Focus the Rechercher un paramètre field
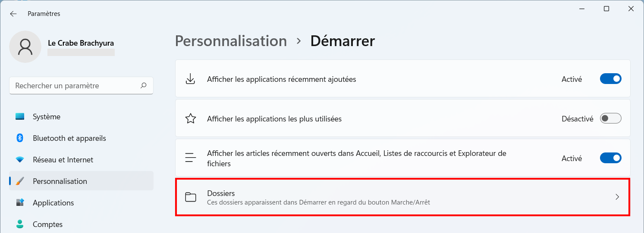 tap(81, 86)
